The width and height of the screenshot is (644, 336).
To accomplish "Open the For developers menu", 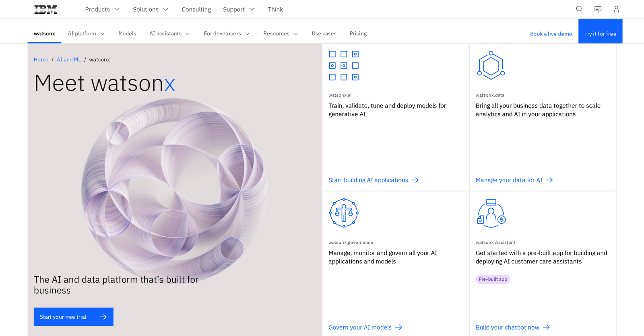I will [x=227, y=33].
